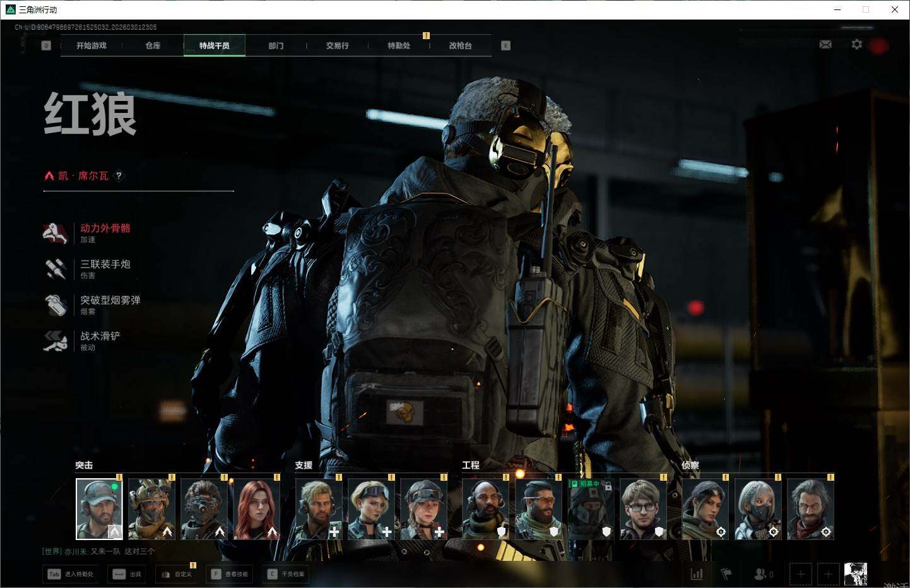Click the 工程 class header
Screen dimensions: 910x588
(x=471, y=465)
